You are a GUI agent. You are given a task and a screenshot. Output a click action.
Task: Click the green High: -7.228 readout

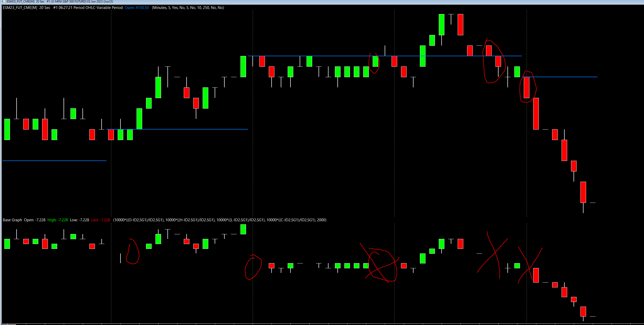tap(58, 220)
